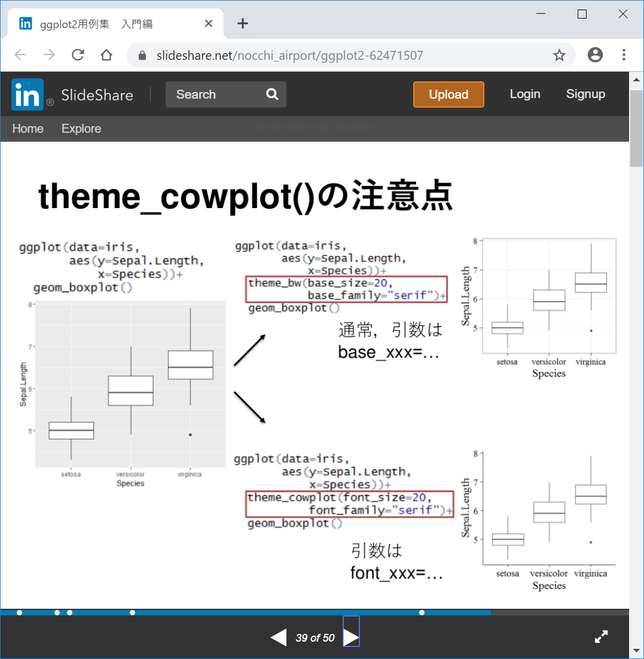Go to the next slide arrow
Image resolution: width=644 pixels, height=659 pixels.
[351, 637]
